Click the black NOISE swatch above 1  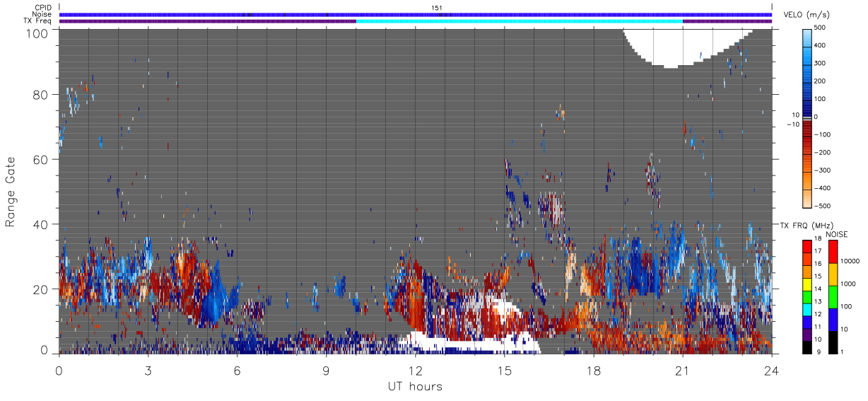pyautogui.click(x=832, y=342)
